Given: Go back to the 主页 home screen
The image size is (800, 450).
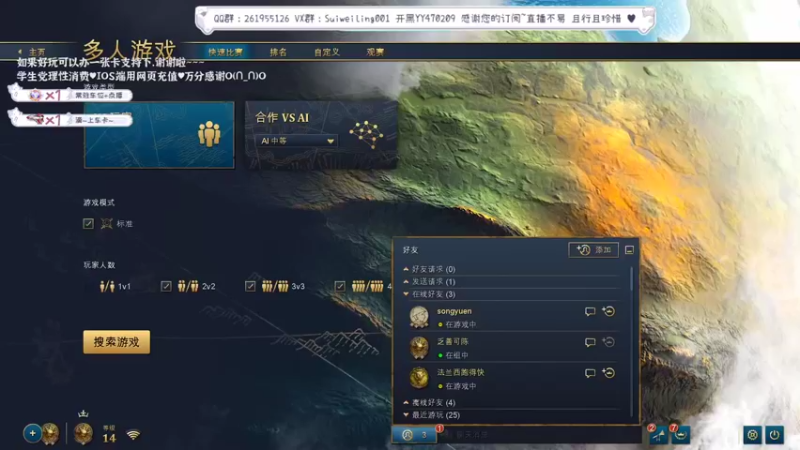Looking at the screenshot, I should click(x=32, y=52).
